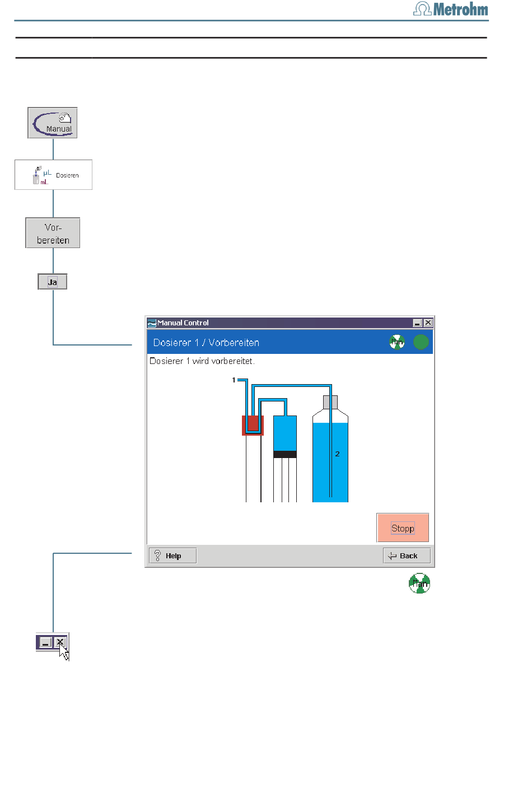This screenshot has height=789, width=532.
Task: Click the 'Dosierer 1 / Vorbereiten' heading
Action: pos(206,343)
